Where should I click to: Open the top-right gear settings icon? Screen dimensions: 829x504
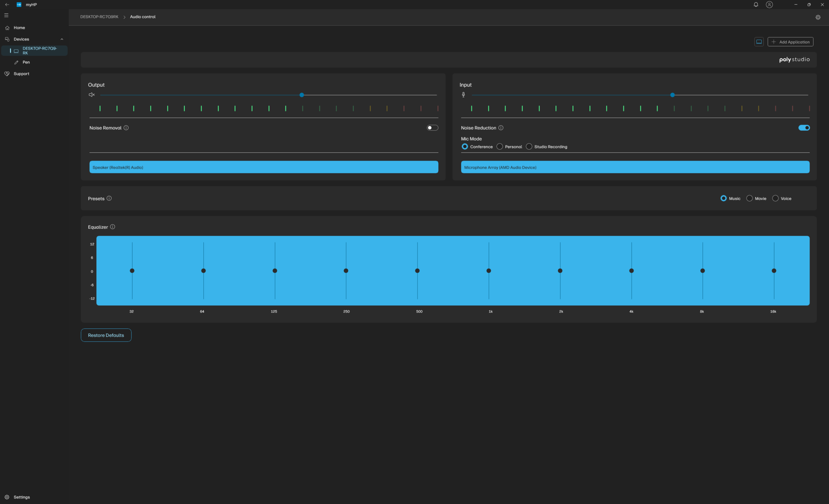818,17
